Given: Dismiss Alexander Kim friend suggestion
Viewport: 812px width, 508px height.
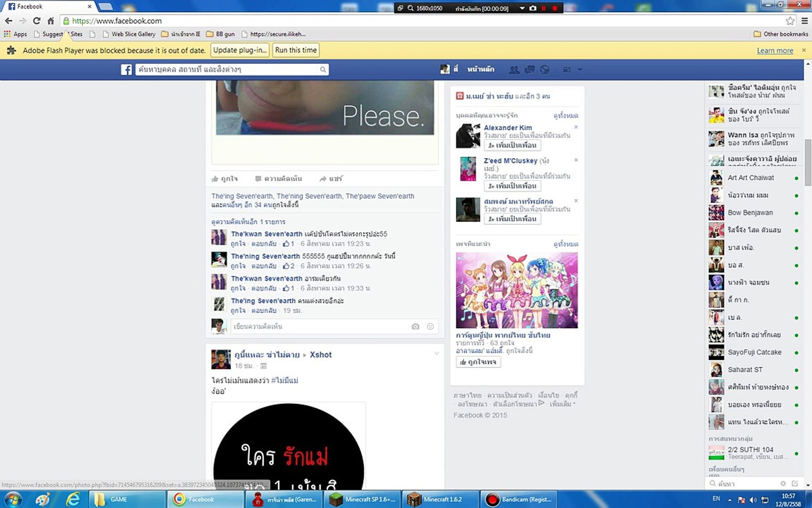Looking at the screenshot, I should click(x=576, y=127).
